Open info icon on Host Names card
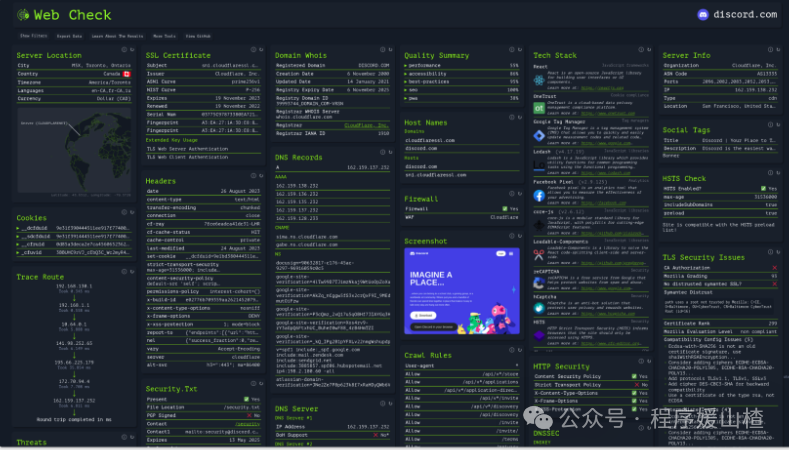The width and height of the screenshot is (789, 450). click(x=512, y=117)
